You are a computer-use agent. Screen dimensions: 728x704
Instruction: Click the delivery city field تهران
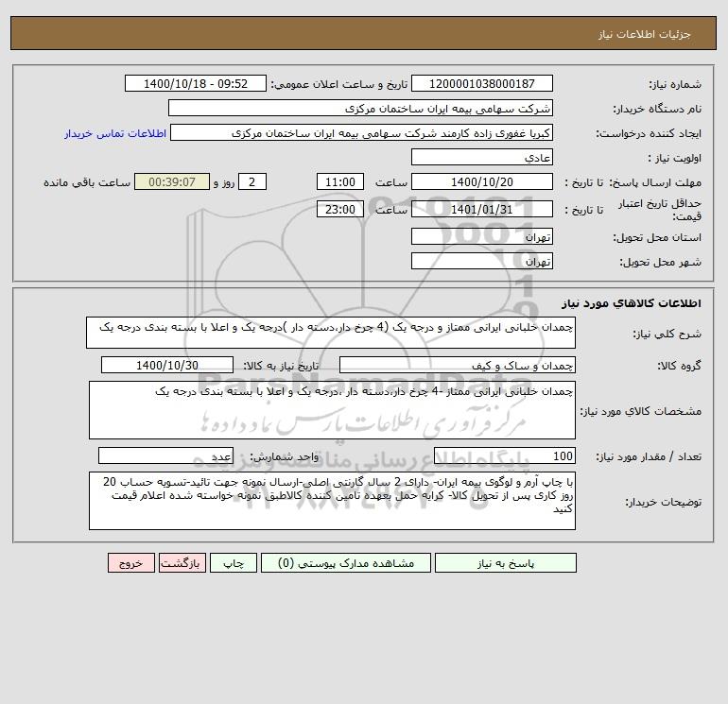click(x=482, y=261)
